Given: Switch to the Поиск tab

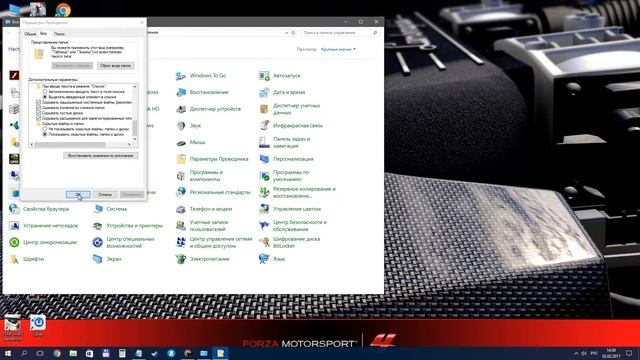Looking at the screenshot, I should click(x=59, y=34).
